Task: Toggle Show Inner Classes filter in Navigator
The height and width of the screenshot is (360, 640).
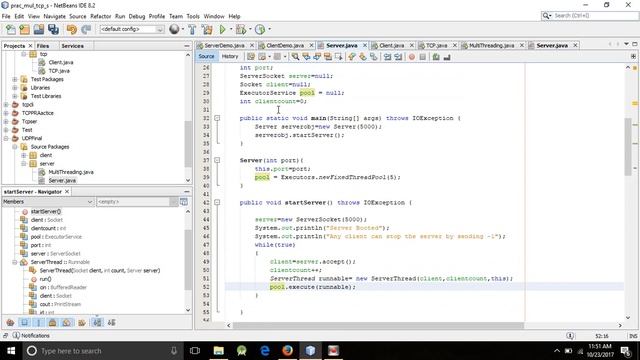Action: [67, 322]
